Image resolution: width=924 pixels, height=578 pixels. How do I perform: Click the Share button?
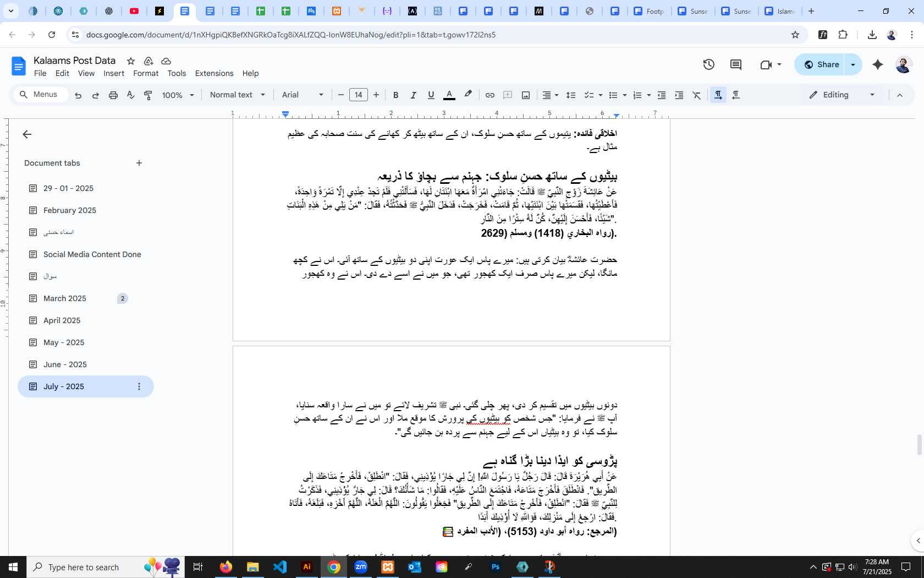pyautogui.click(x=821, y=64)
